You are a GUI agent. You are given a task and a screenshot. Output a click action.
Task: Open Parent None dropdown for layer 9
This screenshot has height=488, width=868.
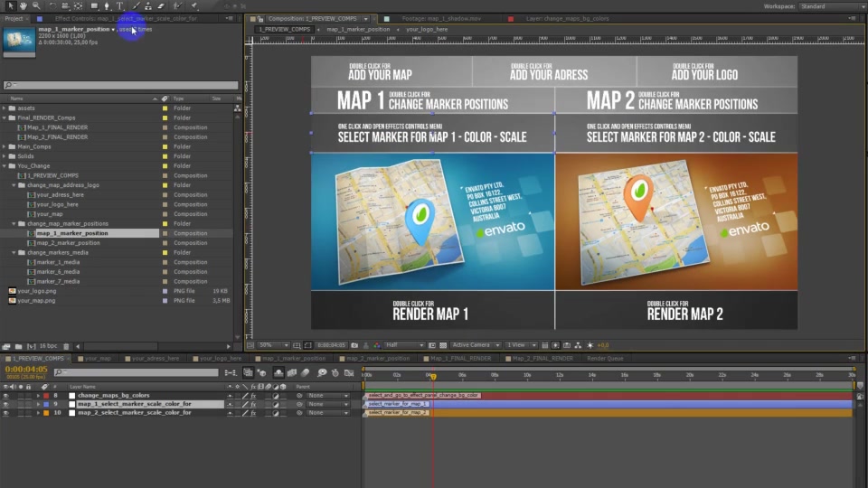click(327, 405)
